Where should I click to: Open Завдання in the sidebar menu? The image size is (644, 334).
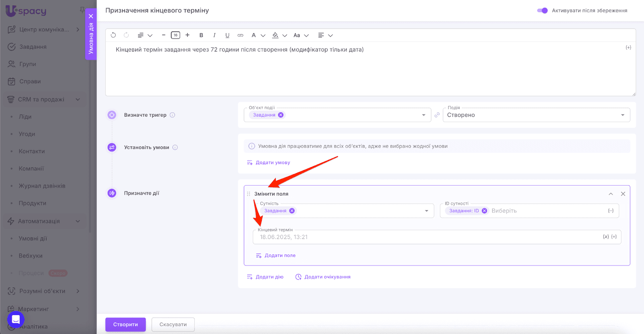coord(33,47)
